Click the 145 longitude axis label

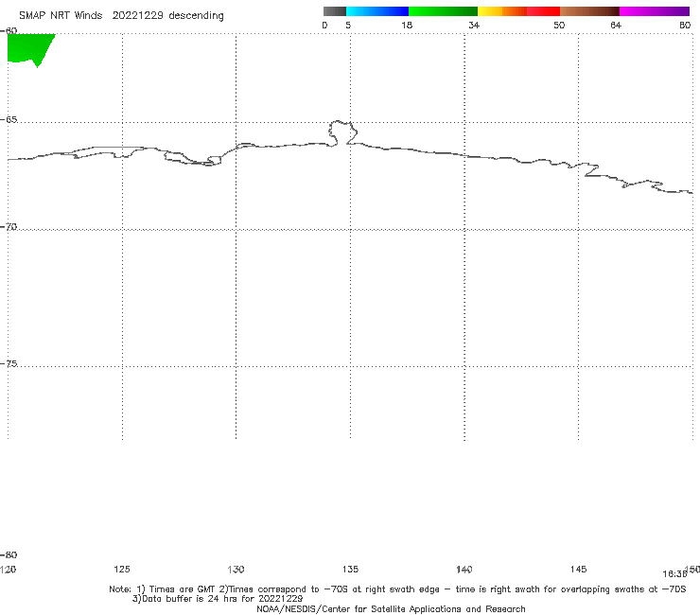pyautogui.click(x=579, y=570)
